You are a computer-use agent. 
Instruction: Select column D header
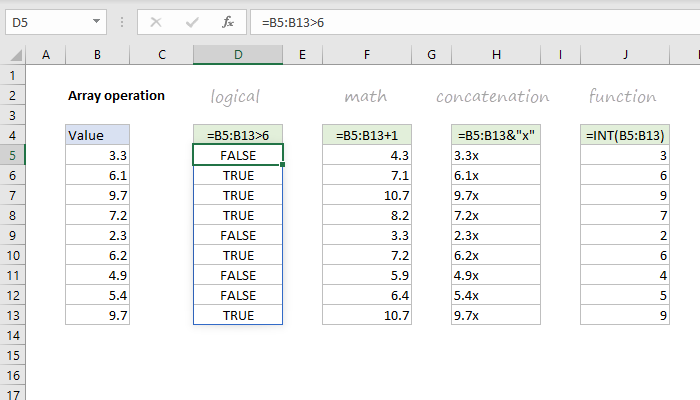[x=238, y=53]
